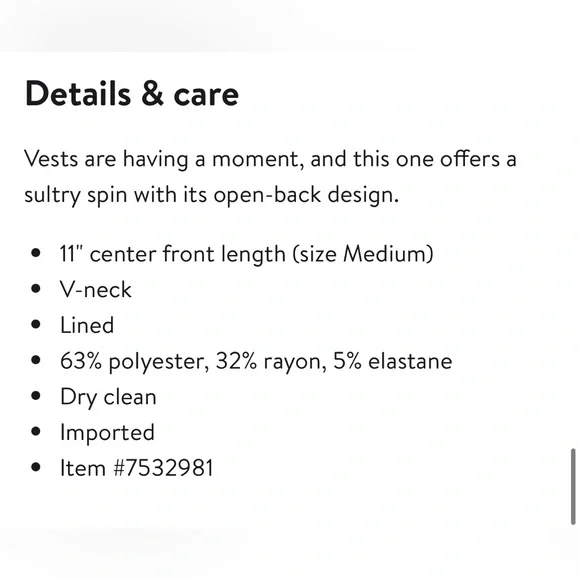Click the bullet beside polyester composition

(x=36, y=360)
